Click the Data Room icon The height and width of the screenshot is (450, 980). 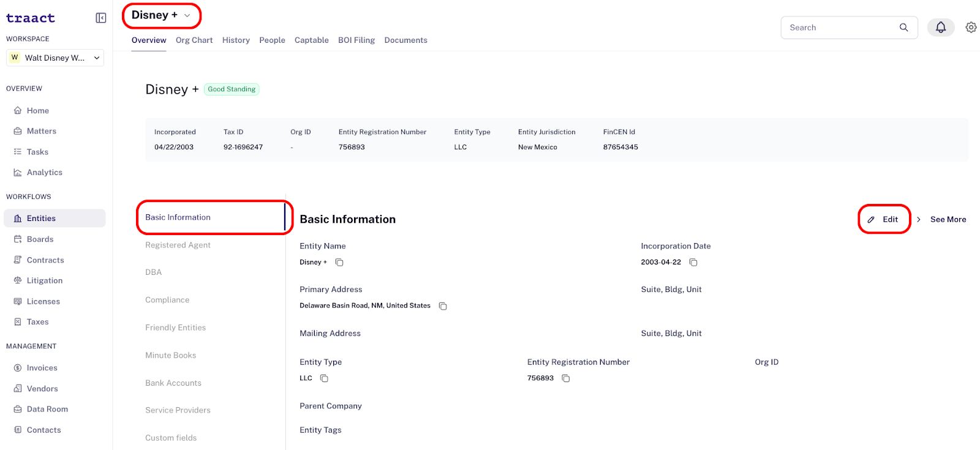[x=18, y=410]
